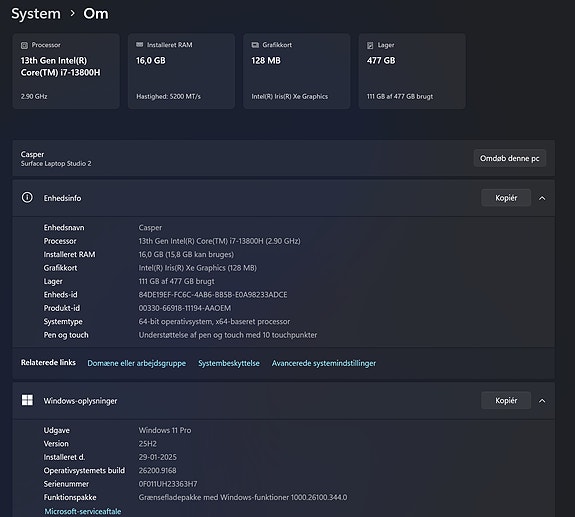Screen dimensions: 575x517
Task: Open the 13th Gen Intel processor card
Action: click(66, 71)
